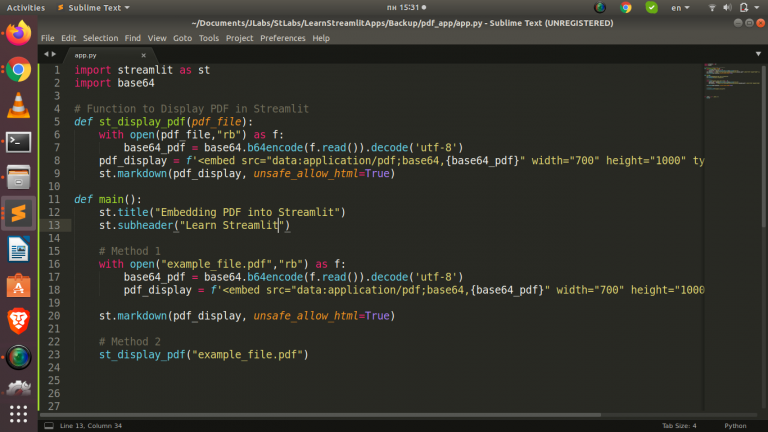Image resolution: width=768 pixels, height=432 pixels.
Task: Click the Sublime Text dock icon
Action: (x=18, y=212)
